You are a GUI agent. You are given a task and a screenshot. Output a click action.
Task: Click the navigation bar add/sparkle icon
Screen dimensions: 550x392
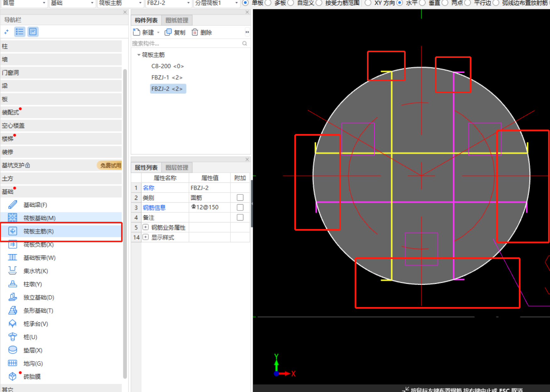[x=6, y=32]
